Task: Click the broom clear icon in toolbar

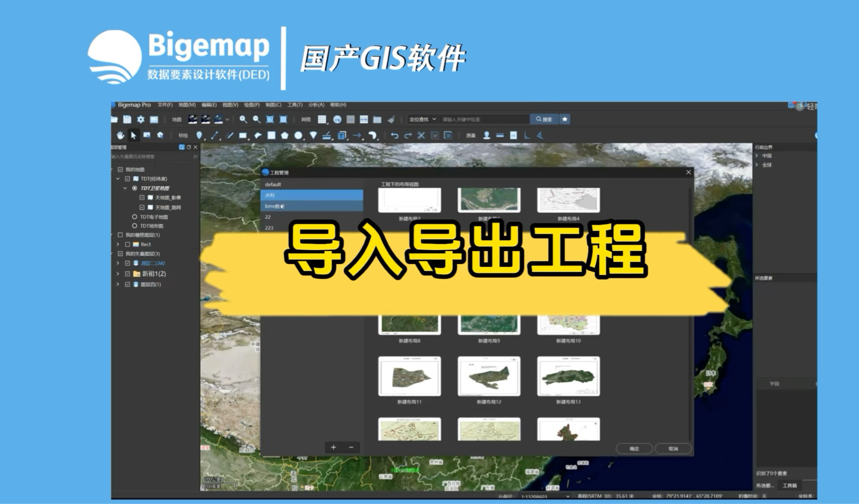Action: pyautogui.click(x=391, y=119)
